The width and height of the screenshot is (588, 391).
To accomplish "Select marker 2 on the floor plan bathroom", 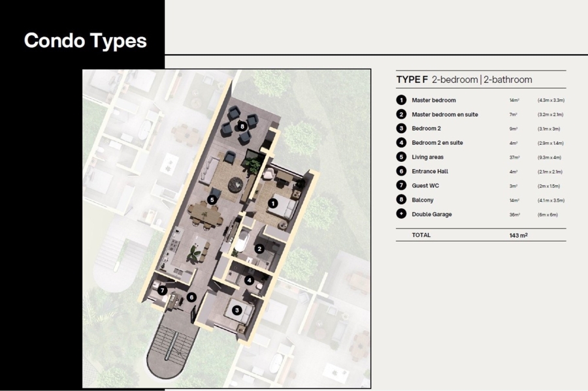I will click(259, 249).
